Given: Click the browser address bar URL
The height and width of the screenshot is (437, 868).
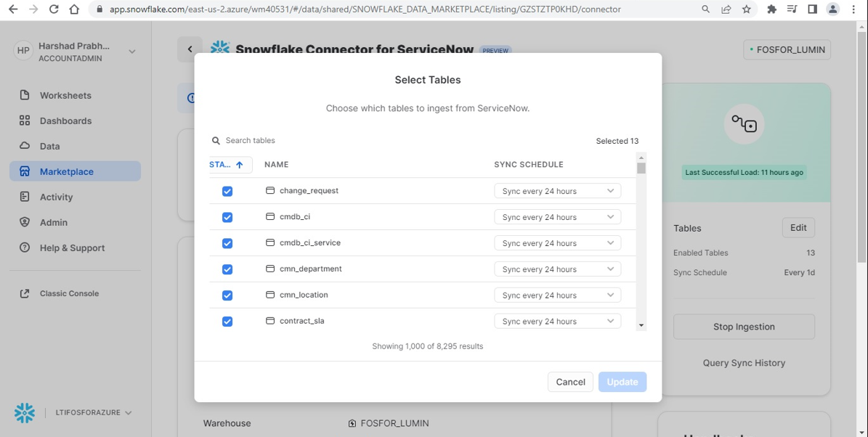Looking at the screenshot, I should coord(364,9).
